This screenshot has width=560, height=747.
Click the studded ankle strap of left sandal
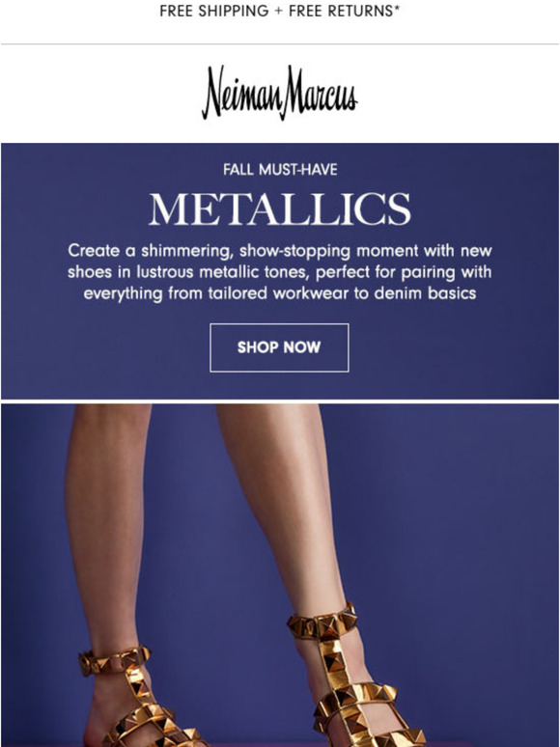click(114, 659)
